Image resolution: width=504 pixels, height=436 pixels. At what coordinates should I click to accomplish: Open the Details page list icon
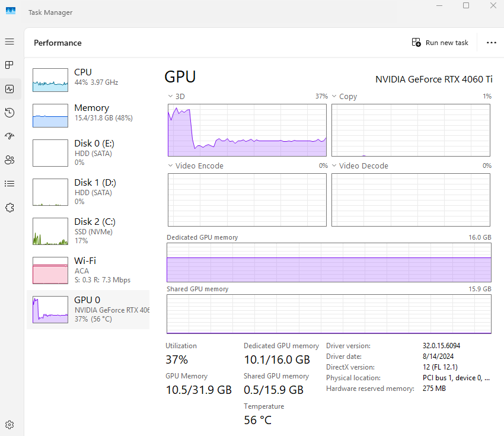click(9, 184)
